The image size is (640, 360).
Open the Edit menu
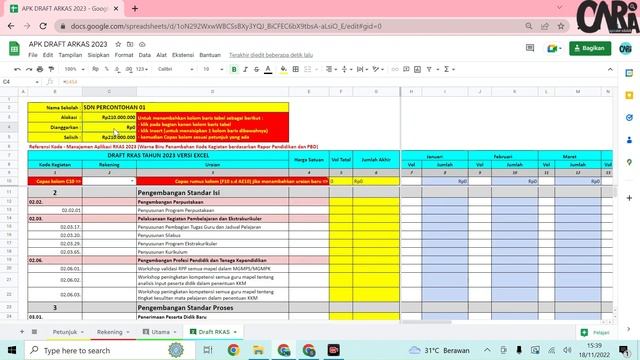(48, 55)
